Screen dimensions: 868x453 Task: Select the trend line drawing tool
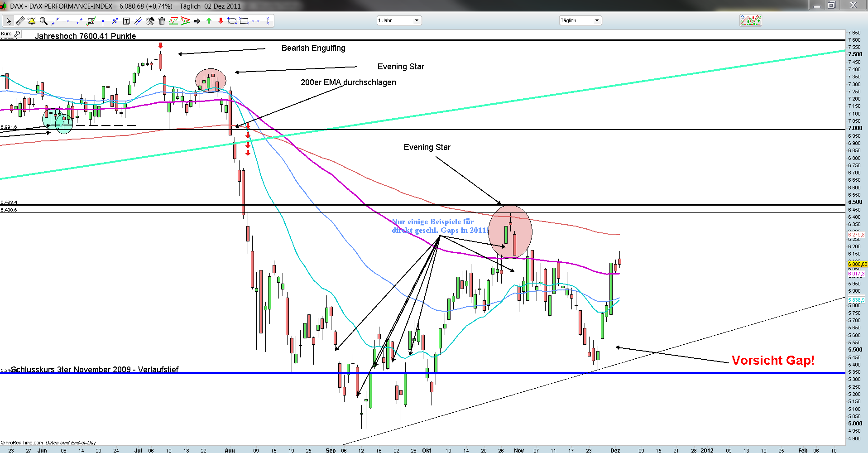click(x=55, y=21)
